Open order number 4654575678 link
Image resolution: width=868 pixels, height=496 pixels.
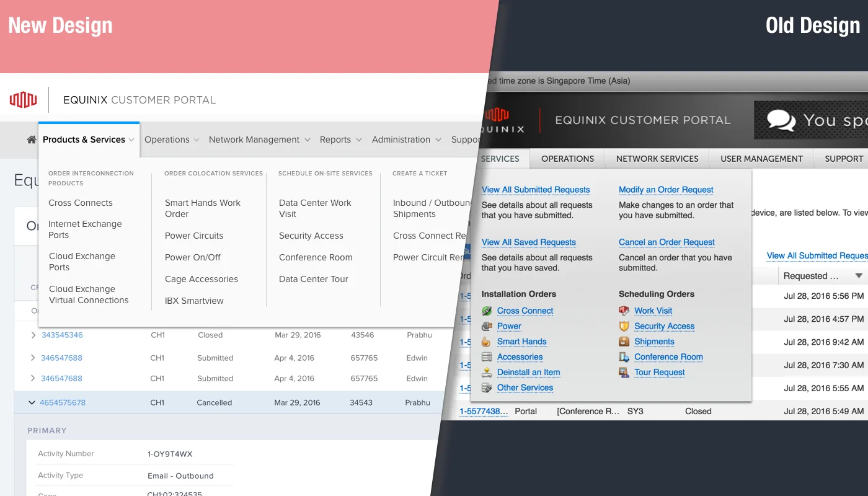click(63, 402)
